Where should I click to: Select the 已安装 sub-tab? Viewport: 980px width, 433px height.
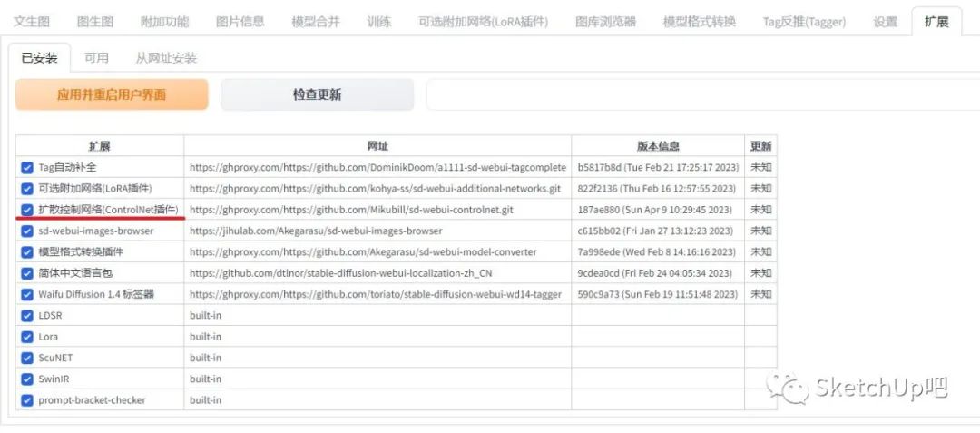tap(39, 58)
